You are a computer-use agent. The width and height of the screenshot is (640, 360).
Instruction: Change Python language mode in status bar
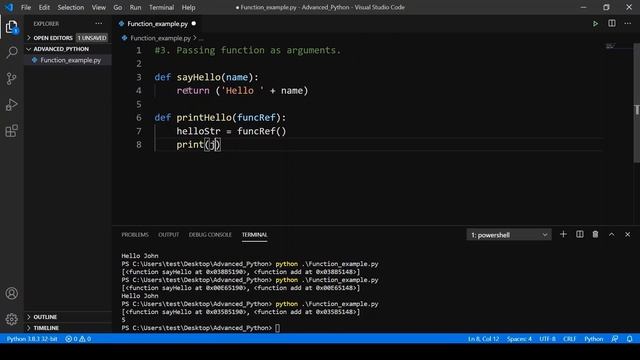tap(593, 339)
